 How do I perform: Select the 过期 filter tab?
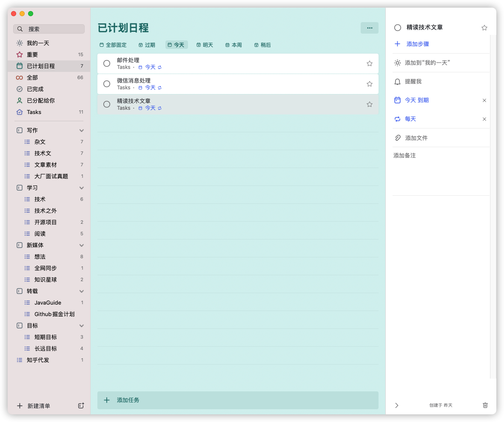(147, 45)
